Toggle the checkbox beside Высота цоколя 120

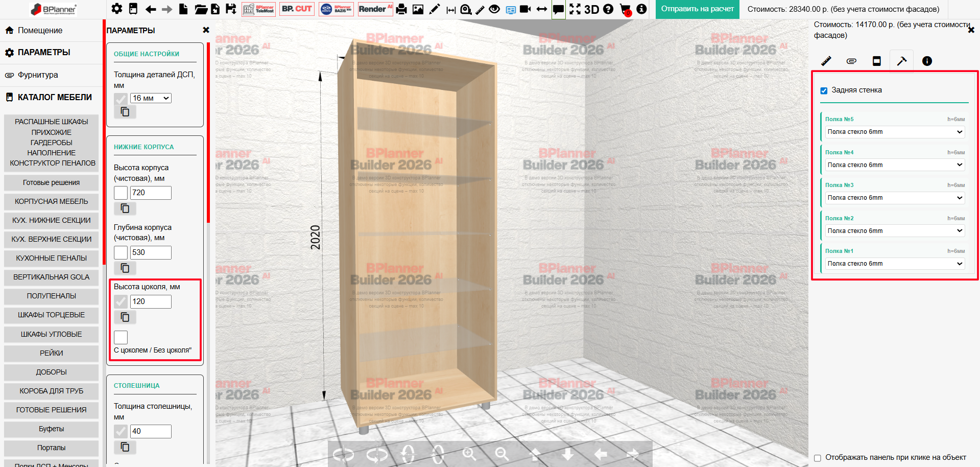coord(121,301)
